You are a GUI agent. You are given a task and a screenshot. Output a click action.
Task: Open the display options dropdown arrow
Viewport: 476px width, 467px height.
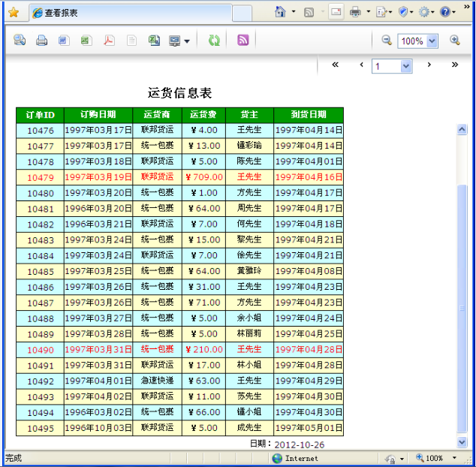(x=187, y=41)
